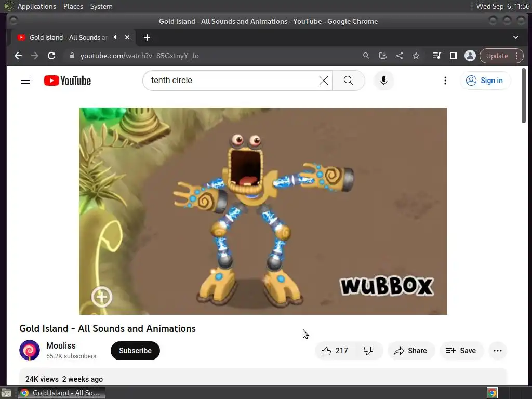The width and height of the screenshot is (532, 399).
Task: Open a new browser tab
Action: (x=147, y=37)
